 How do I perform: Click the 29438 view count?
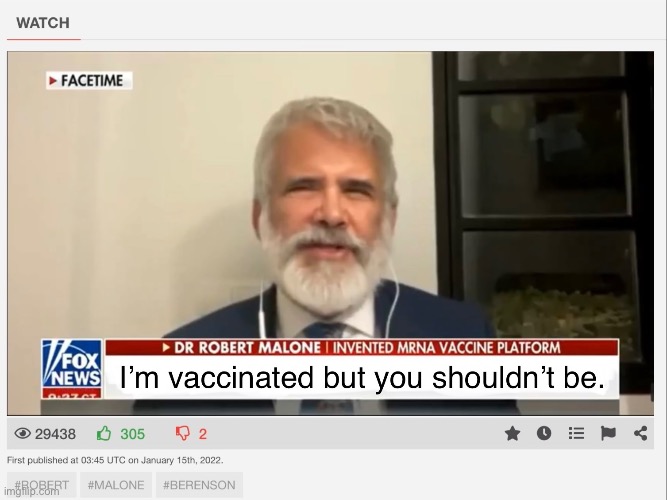pos(55,434)
